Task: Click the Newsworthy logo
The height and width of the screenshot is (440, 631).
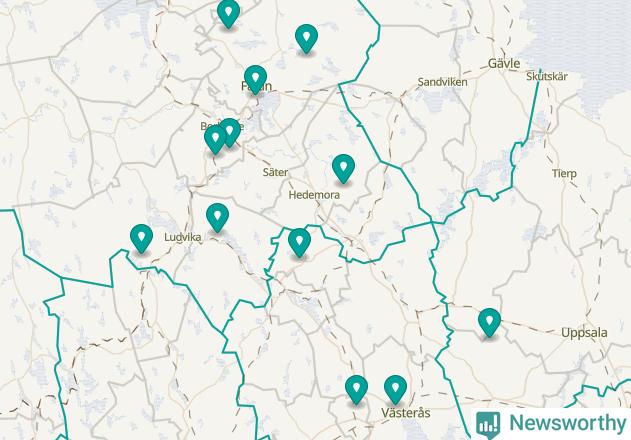Action: 551,424
